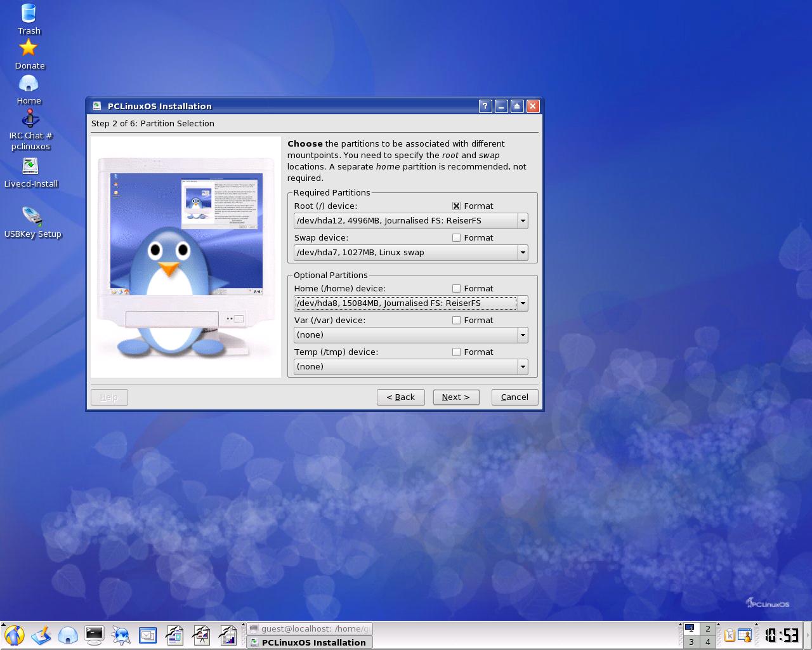
Task: Click the panel clock showing 10:53
Action: (x=782, y=635)
